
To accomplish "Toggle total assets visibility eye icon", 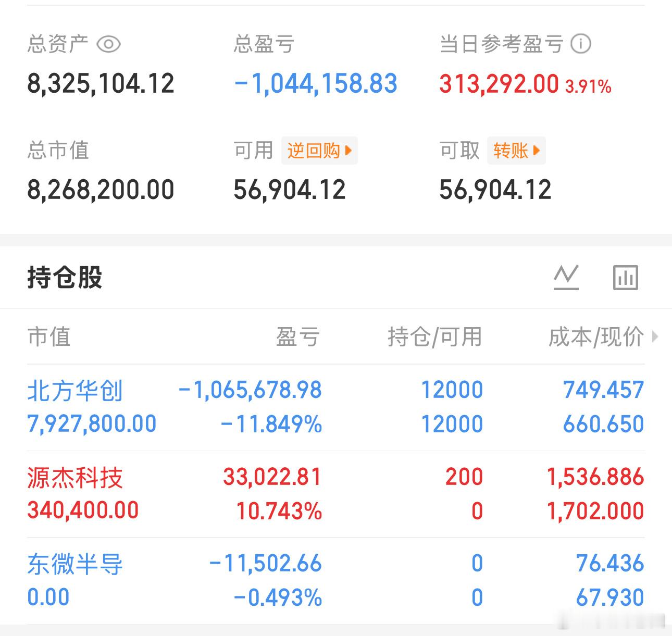I will coord(109,44).
